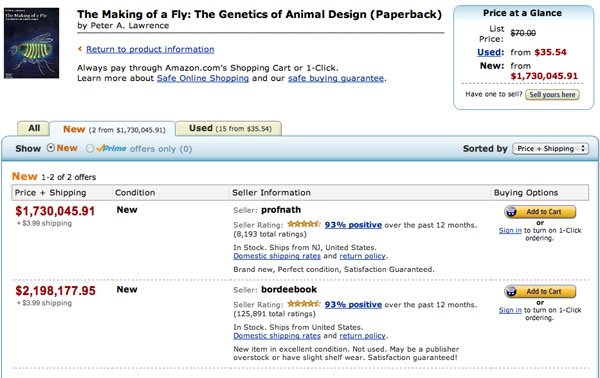Screen dimensions: 600x378
Task: Open the safe buying guarantee link
Action: tap(336, 78)
